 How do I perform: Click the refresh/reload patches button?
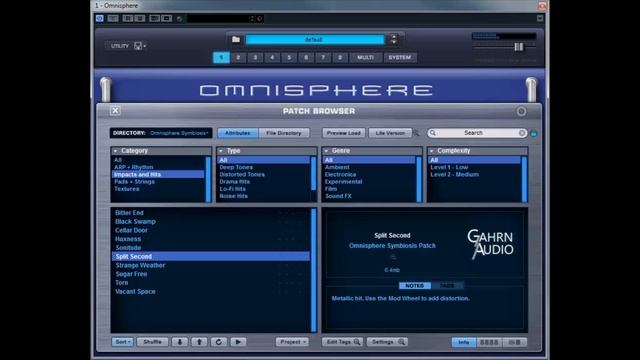click(219, 342)
